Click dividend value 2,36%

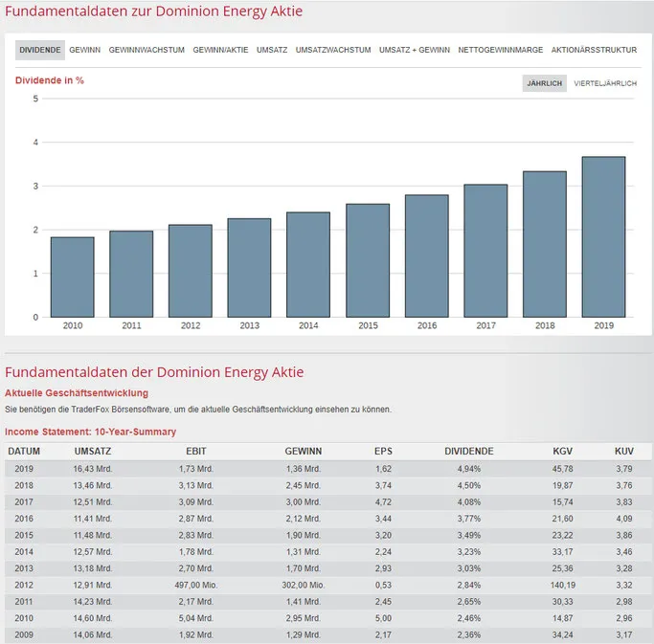(x=469, y=634)
